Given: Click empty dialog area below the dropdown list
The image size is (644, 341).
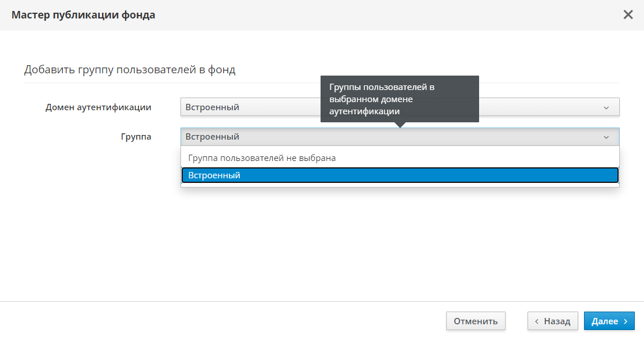Looking at the screenshot, I should point(346,242).
